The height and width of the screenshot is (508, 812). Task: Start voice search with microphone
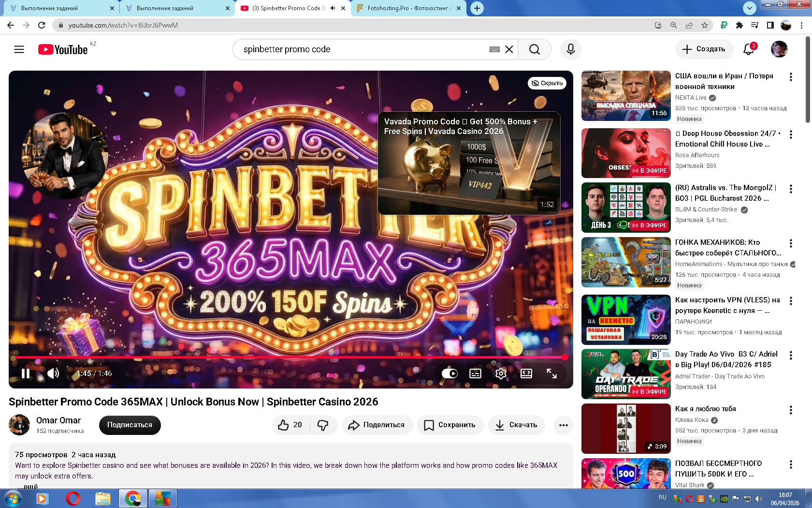(571, 49)
